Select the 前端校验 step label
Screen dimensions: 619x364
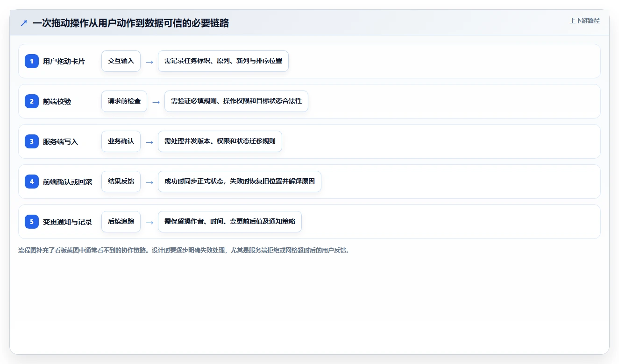coord(57,101)
